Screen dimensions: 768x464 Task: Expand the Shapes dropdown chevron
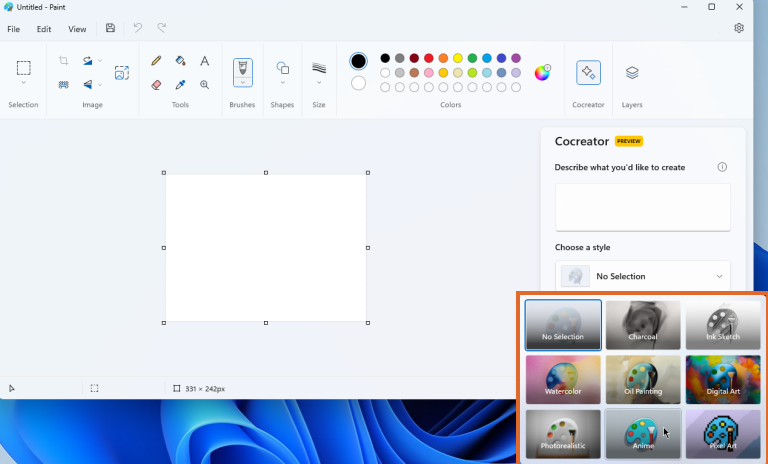[x=283, y=82]
